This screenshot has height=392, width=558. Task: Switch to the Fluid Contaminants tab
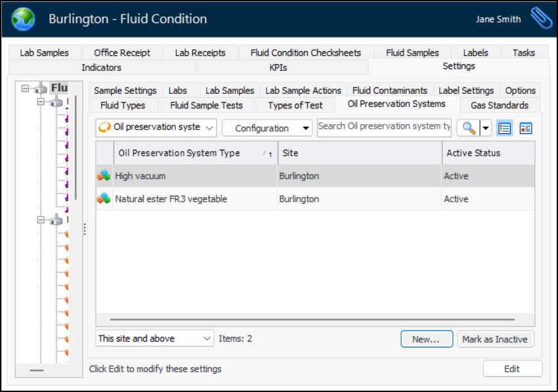coord(389,91)
